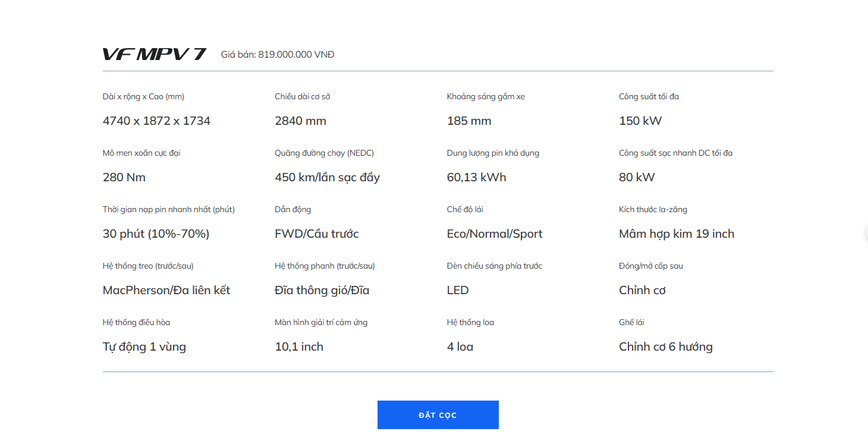Select the drive modes Eco/Normal/Sport text
This screenshot has height=441, width=868.
click(x=494, y=234)
